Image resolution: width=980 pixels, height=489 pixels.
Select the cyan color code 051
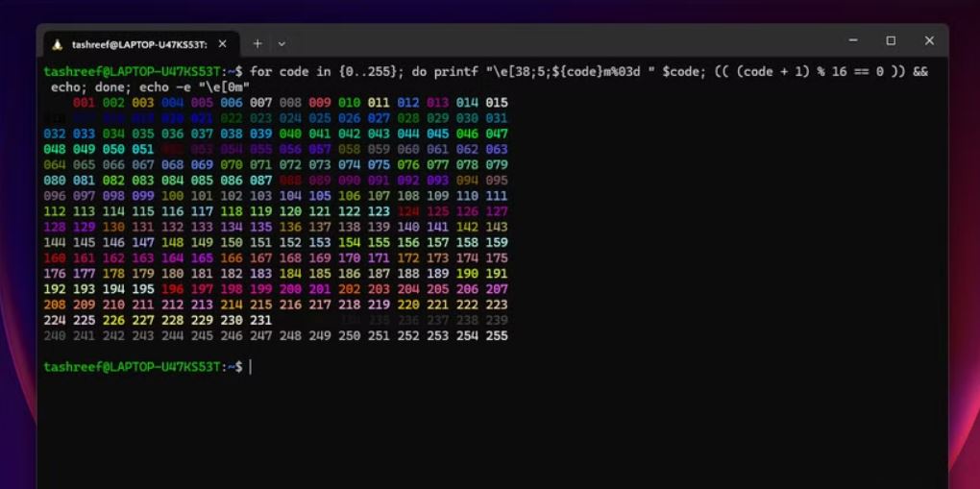click(x=142, y=149)
